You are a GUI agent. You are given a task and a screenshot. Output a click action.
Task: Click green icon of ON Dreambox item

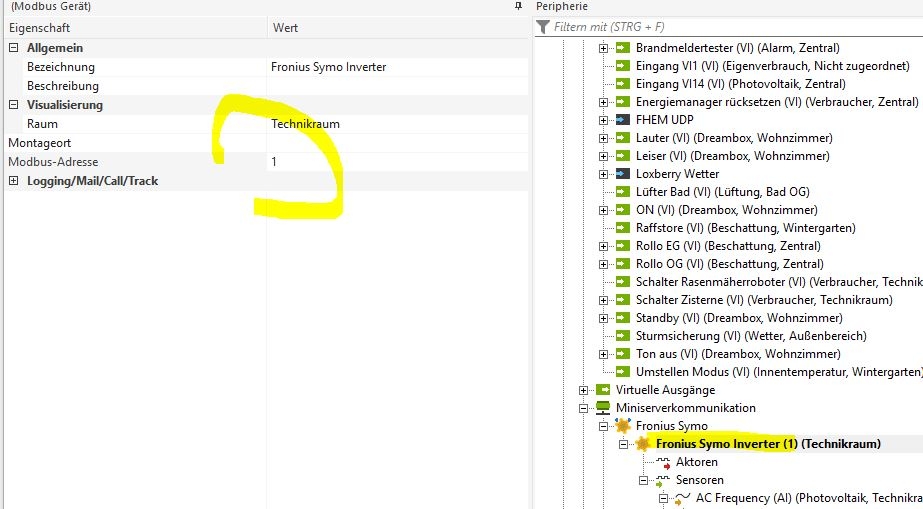pos(623,209)
